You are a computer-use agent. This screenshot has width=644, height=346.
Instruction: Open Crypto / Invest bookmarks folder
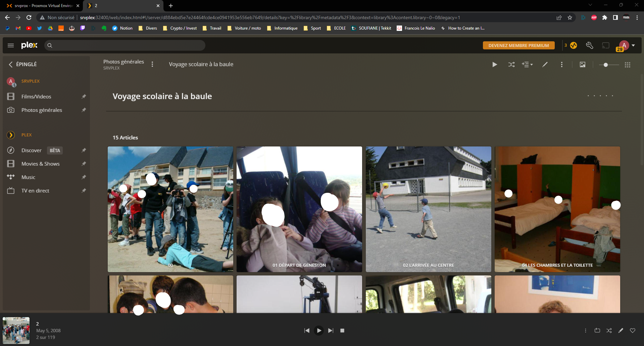(x=180, y=28)
